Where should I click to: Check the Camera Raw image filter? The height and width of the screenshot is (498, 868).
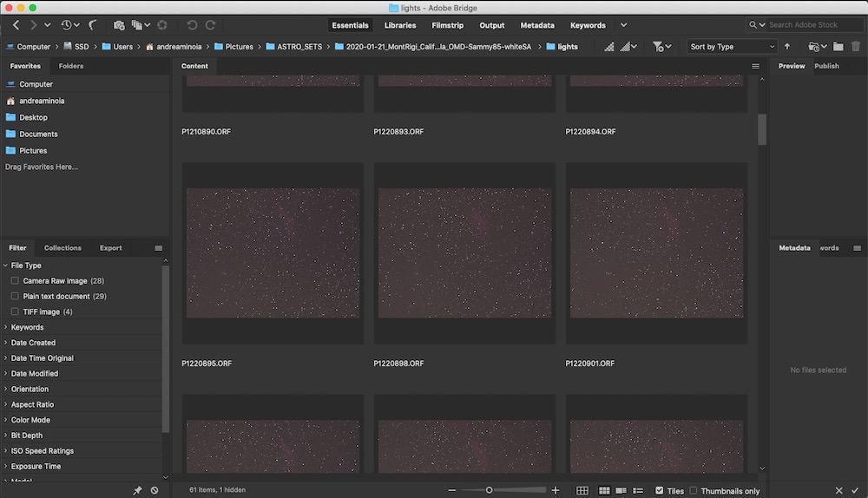point(15,280)
